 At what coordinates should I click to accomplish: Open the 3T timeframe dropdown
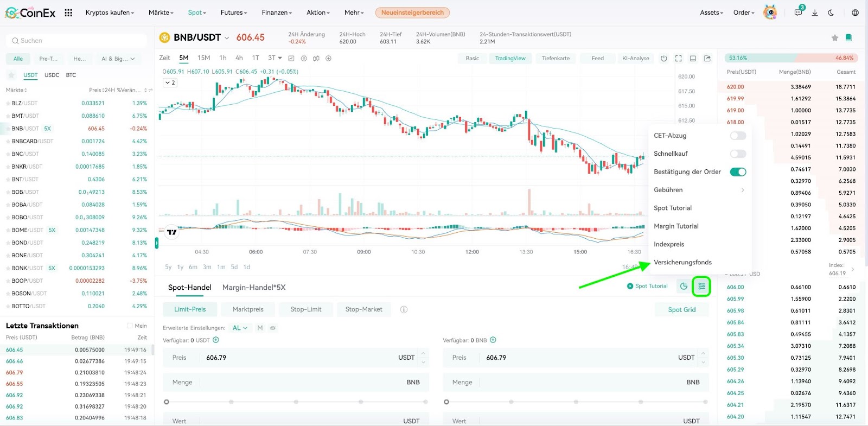coord(275,58)
